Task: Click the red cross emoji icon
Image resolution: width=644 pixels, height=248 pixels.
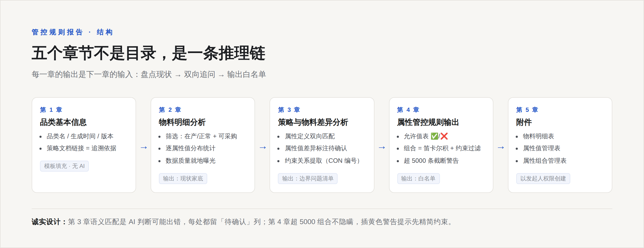Action: [x=444, y=136]
